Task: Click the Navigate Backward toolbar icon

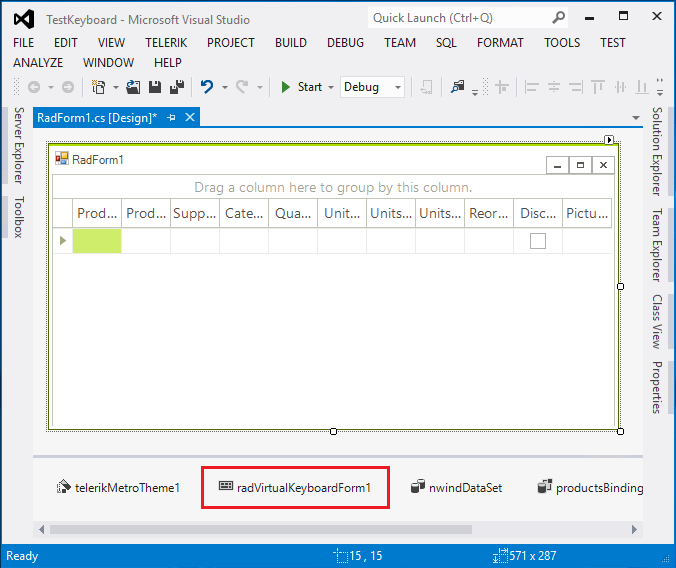Action: click(x=34, y=87)
